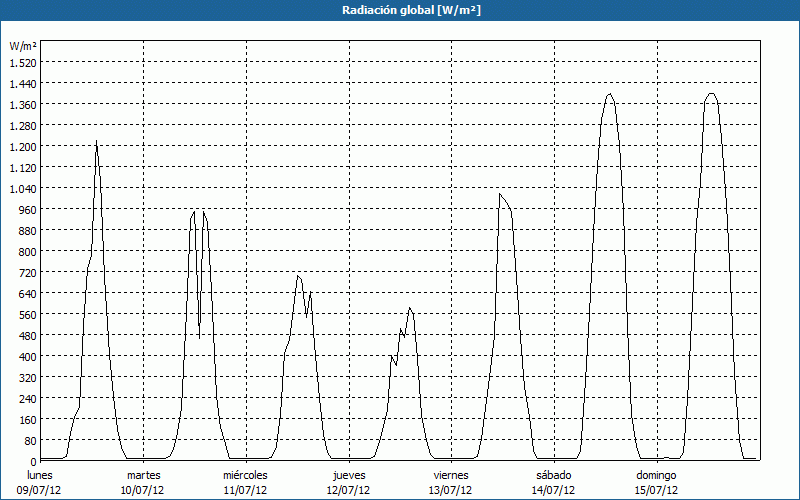Viewport: 800px width, 500px height.
Task: Click the 'jueves' day label
Action: tap(349, 475)
